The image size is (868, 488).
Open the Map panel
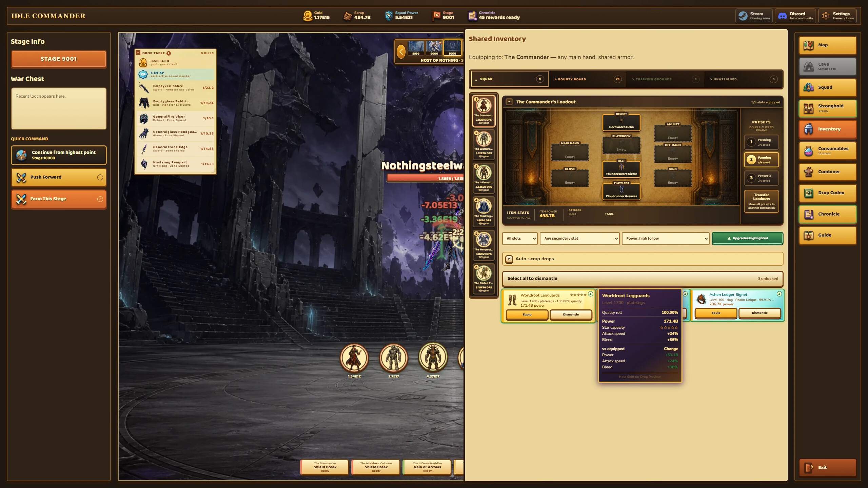pyautogui.click(x=827, y=45)
